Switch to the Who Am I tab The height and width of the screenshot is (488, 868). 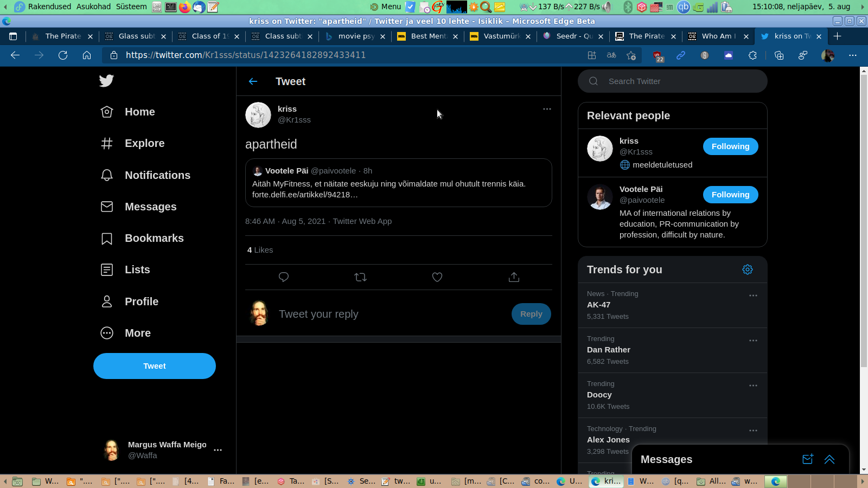[718, 36]
